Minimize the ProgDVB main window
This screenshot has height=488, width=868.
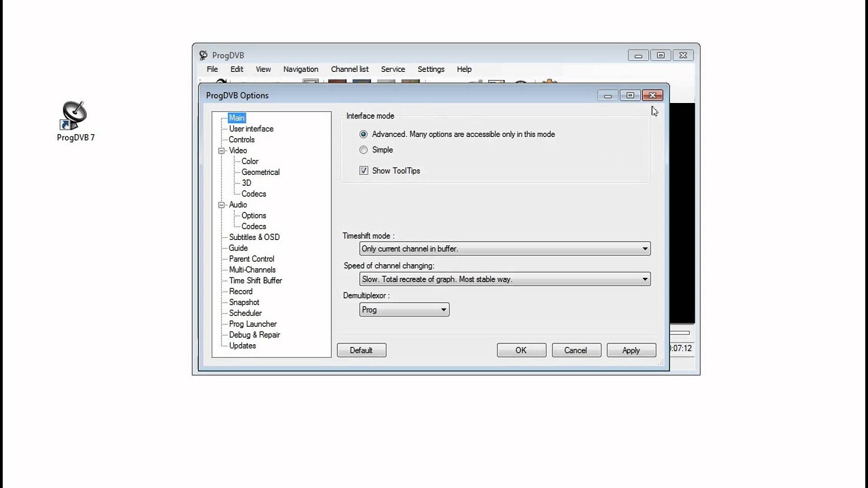(638, 56)
